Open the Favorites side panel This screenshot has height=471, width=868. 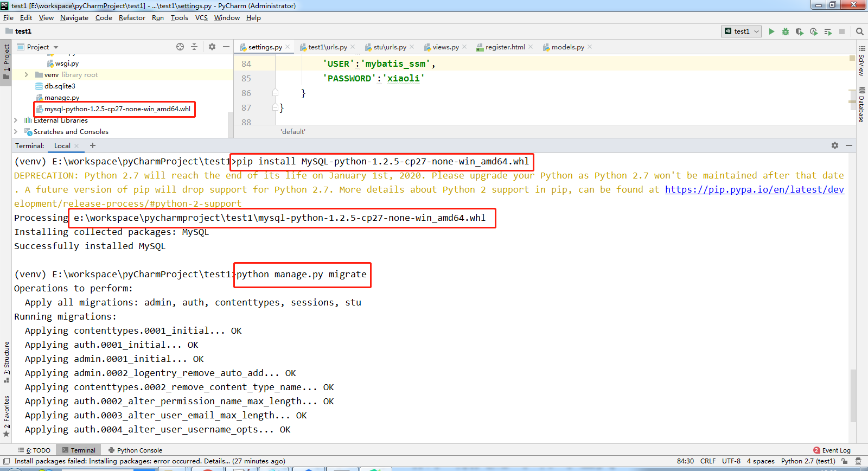pyautogui.click(x=6, y=417)
